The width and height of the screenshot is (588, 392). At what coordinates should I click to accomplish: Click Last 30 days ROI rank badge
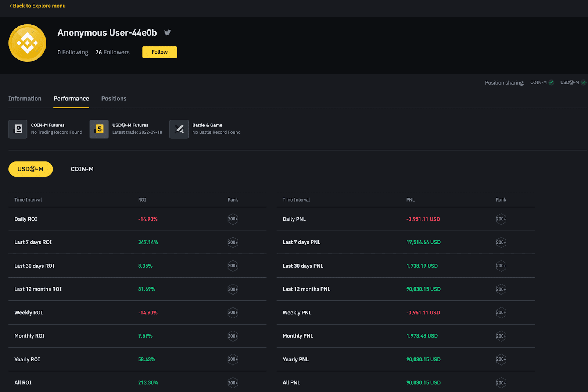(233, 266)
